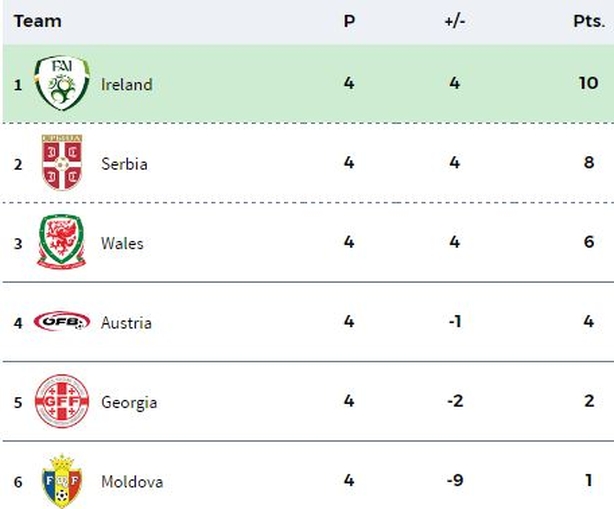Image resolution: width=614 pixels, height=509 pixels.
Task: Sort by the Pts. column header
Action: click(x=589, y=21)
